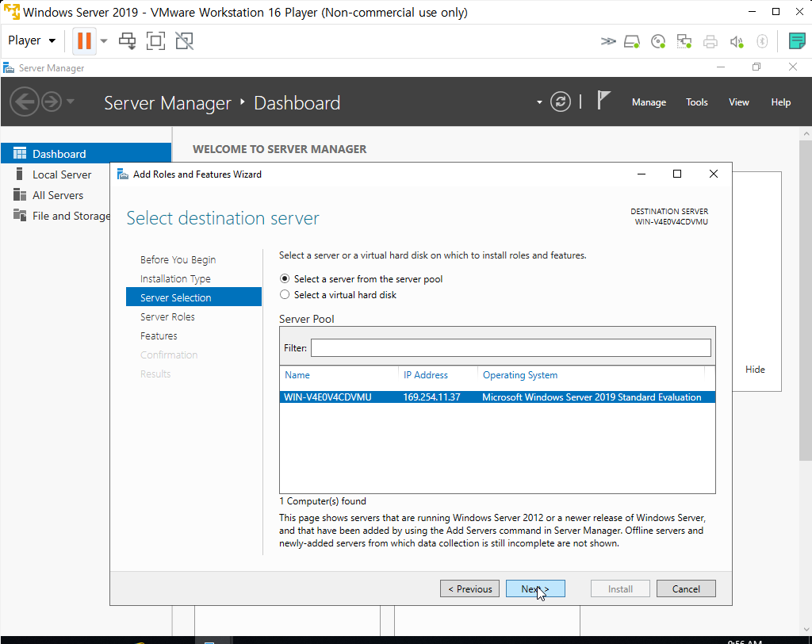Pause the virtual machine with the orange pause icon
This screenshot has height=644, width=812.
pyautogui.click(x=84, y=40)
